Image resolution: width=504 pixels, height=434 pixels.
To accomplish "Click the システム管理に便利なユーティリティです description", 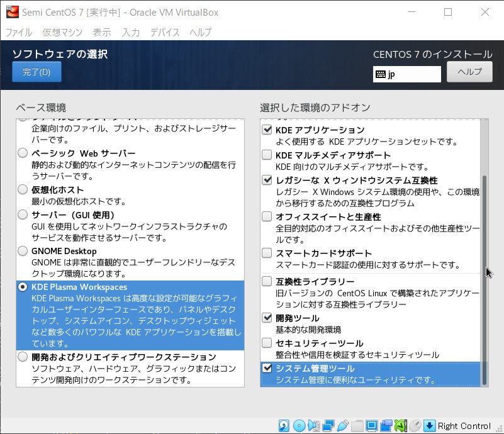I will click(356, 380).
